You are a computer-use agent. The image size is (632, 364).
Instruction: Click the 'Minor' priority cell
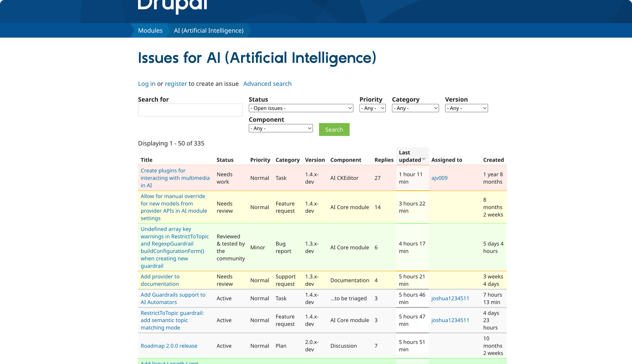tap(258, 247)
